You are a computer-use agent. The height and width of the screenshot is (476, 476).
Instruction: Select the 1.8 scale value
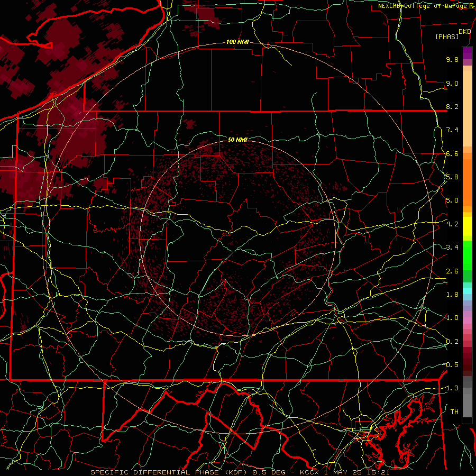(x=452, y=295)
